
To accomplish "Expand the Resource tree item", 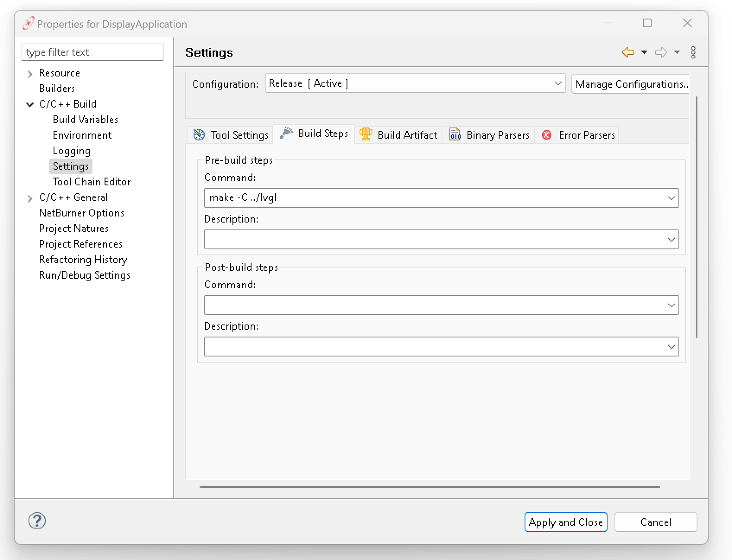I will pos(29,73).
